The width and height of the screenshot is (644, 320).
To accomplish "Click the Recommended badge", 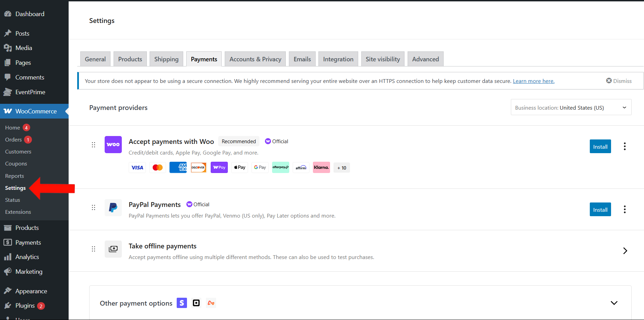I will (x=239, y=141).
